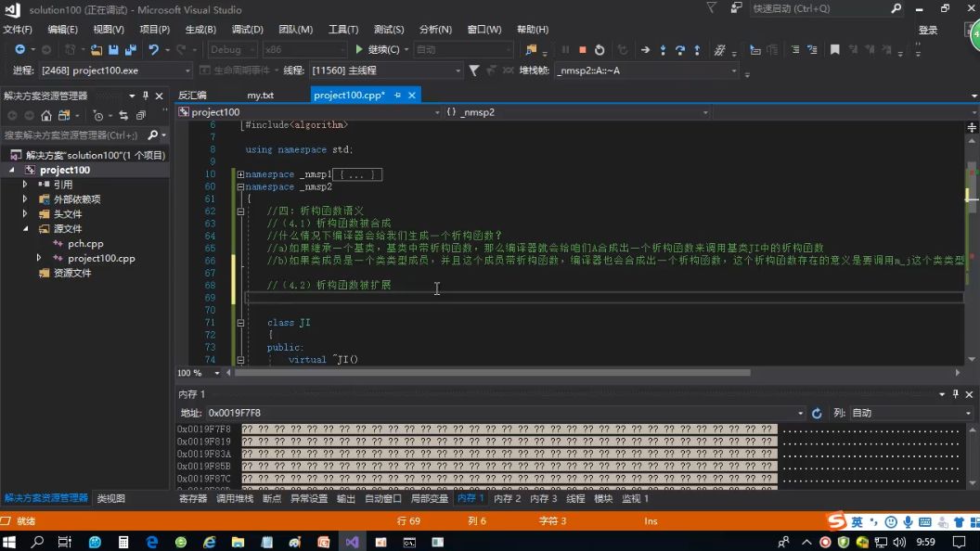
Task: Click the Continue (继续) debugging button
Action: coord(378,49)
